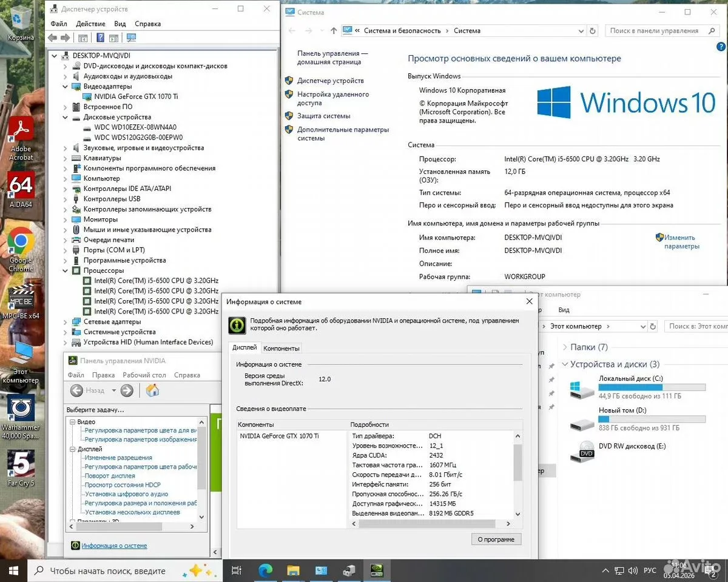Click Up arrow in System window

point(334,30)
